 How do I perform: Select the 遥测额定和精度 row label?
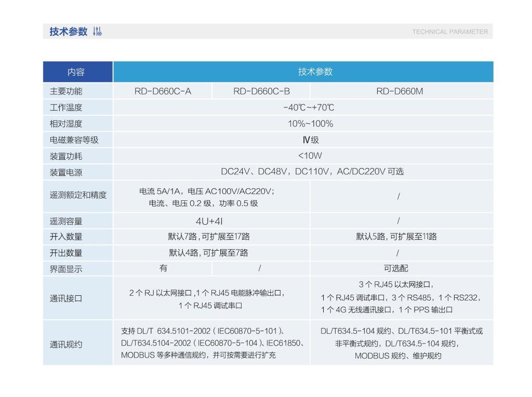click(78, 195)
